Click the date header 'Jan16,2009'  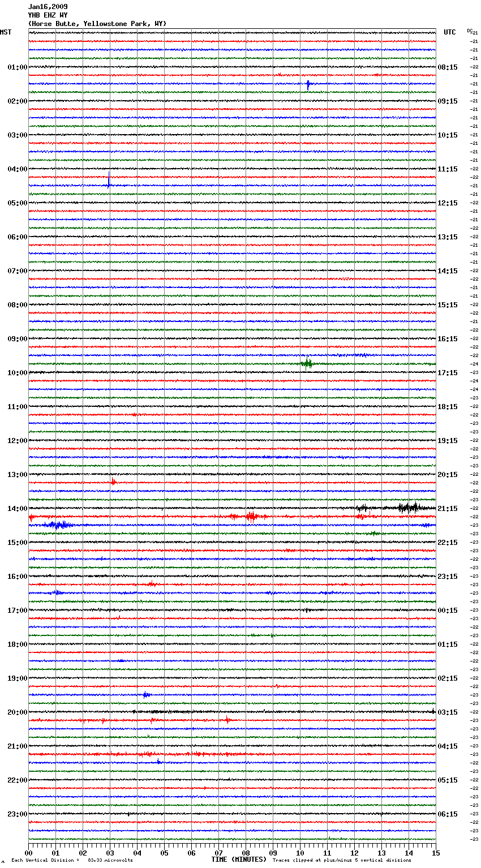[x=48, y=7]
